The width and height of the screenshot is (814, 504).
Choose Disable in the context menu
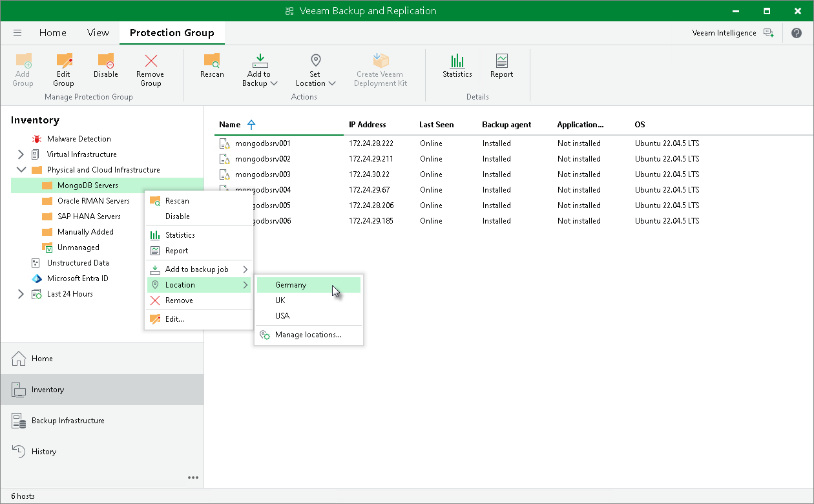pos(199,216)
